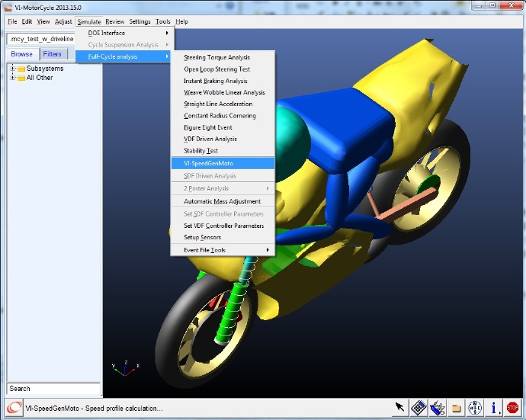Click the XYZ axis triad in viewport

click(x=126, y=368)
